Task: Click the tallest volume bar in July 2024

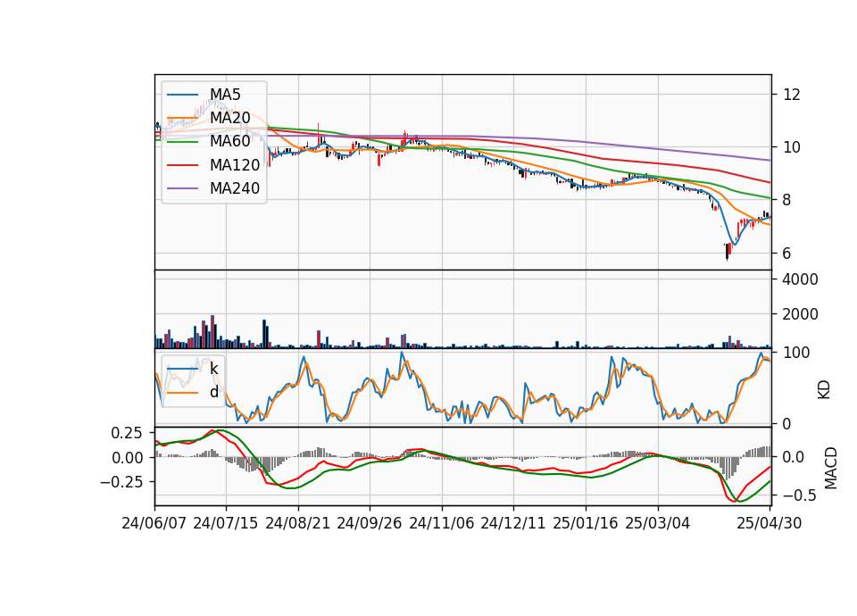Action: (212, 332)
